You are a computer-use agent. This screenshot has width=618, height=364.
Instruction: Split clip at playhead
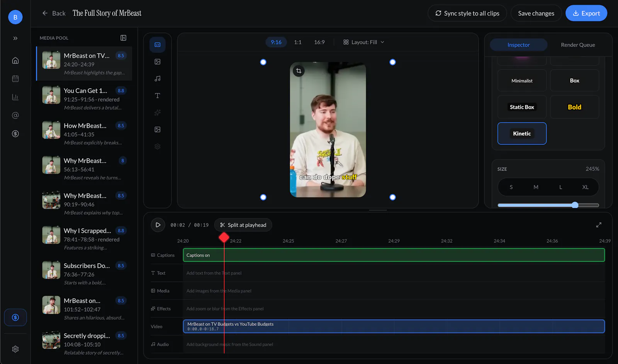tap(243, 225)
